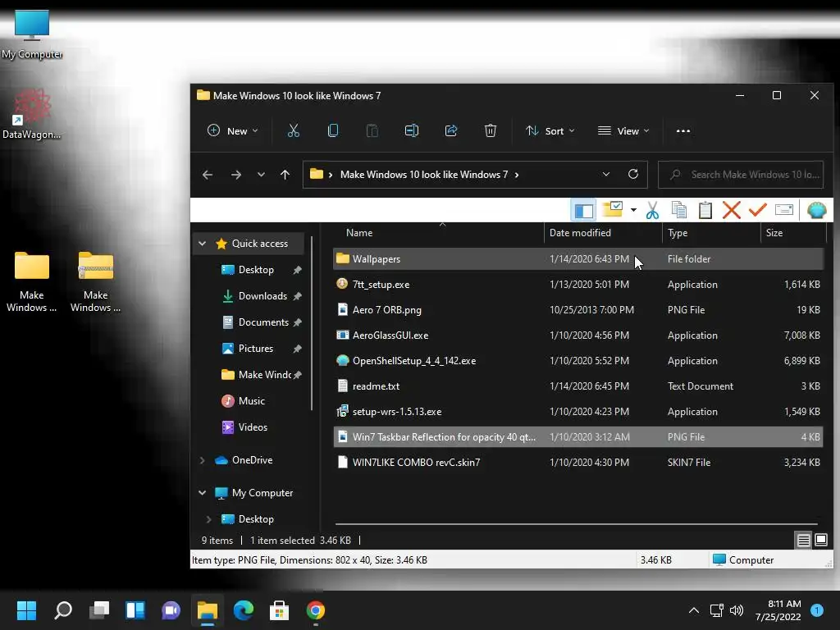Click the horizontal scrollbar in file list
The image size is (840, 630).
tap(577, 524)
